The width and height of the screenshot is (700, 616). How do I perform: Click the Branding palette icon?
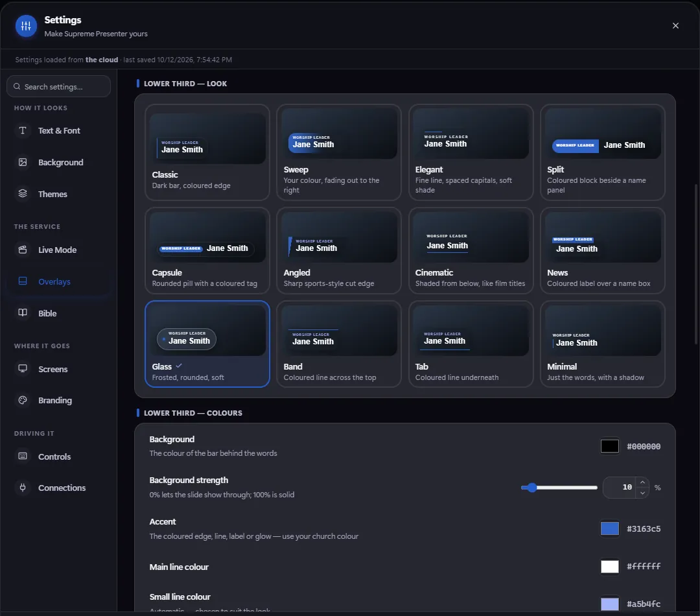[x=23, y=400]
